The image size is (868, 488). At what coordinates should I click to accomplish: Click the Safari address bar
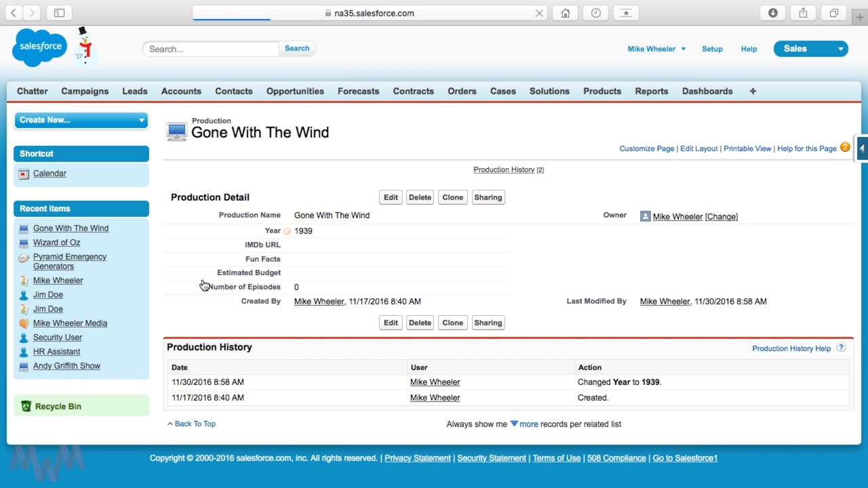[370, 13]
